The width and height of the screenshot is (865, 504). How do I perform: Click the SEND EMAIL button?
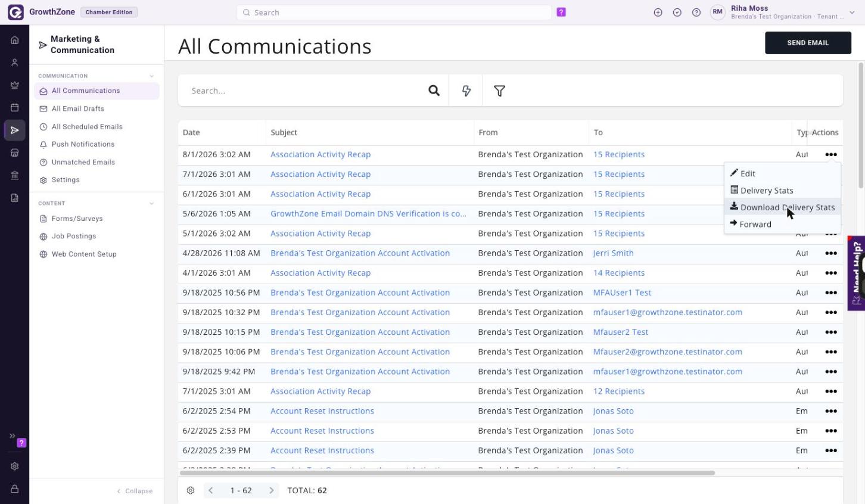(x=808, y=43)
